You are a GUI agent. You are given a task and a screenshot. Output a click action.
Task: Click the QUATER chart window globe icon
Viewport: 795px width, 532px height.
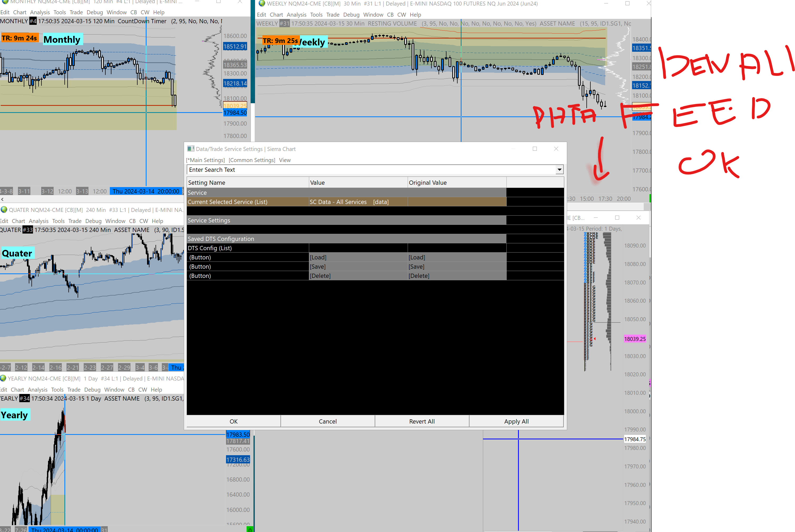4,210
